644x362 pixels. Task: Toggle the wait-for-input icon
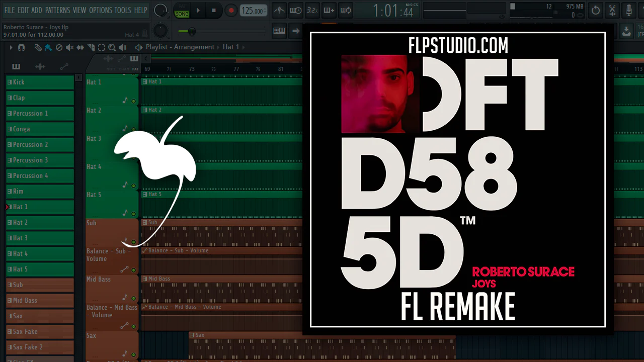(x=296, y=11)
